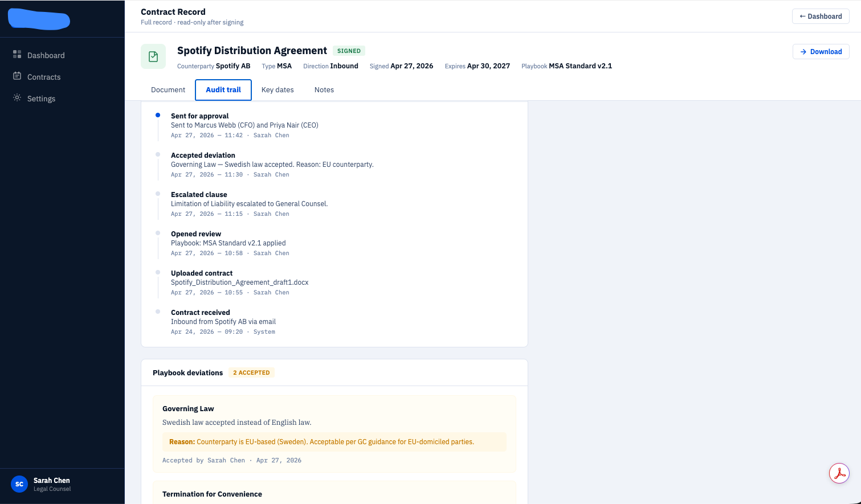Click the 'Inbound from Spotify AB via email' description
Screen dimensions: 861x504
pos(223,322)
